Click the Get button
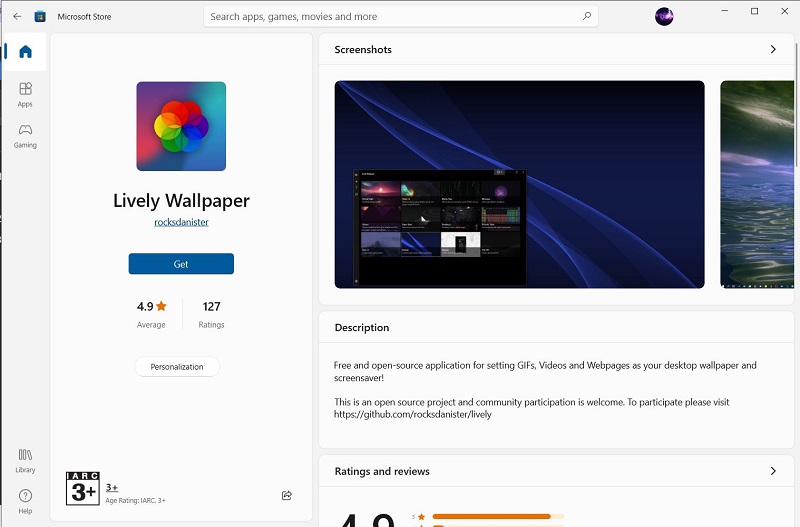Viewport: 800px width, 527px height. 181,264
